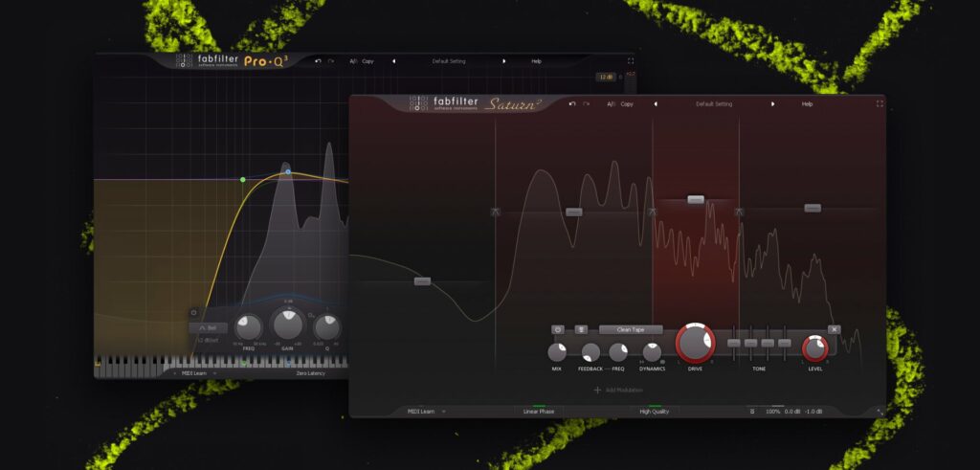Undo last change in Pro-Q 3 window

318,61
